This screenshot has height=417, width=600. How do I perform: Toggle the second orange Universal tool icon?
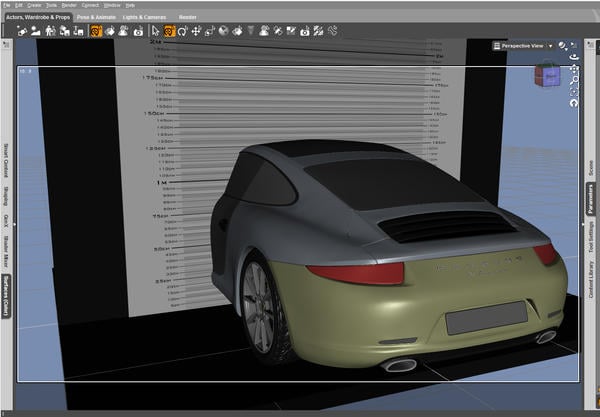point(169,31)
